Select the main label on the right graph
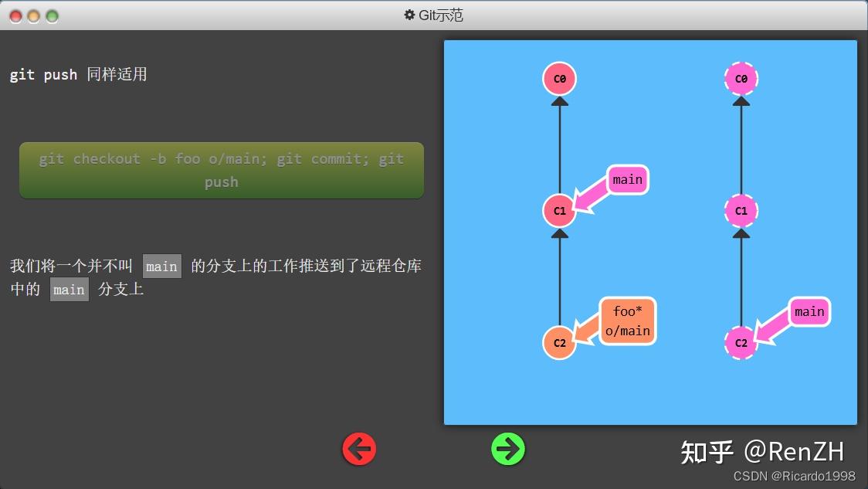The height and width of the screenshot is (489, 868). click(x=809, y=311)
